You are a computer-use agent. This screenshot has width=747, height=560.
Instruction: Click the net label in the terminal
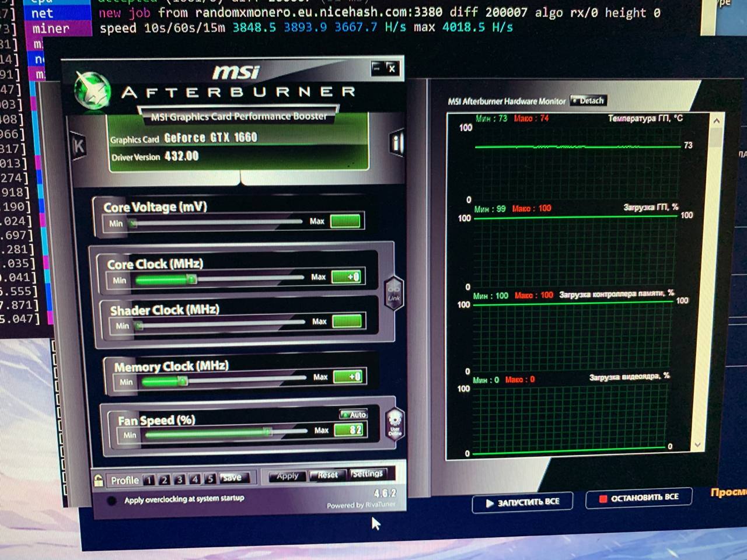(42, 13)
